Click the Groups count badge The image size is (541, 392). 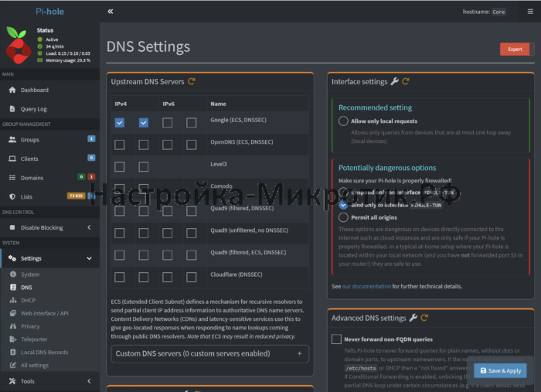91,138
